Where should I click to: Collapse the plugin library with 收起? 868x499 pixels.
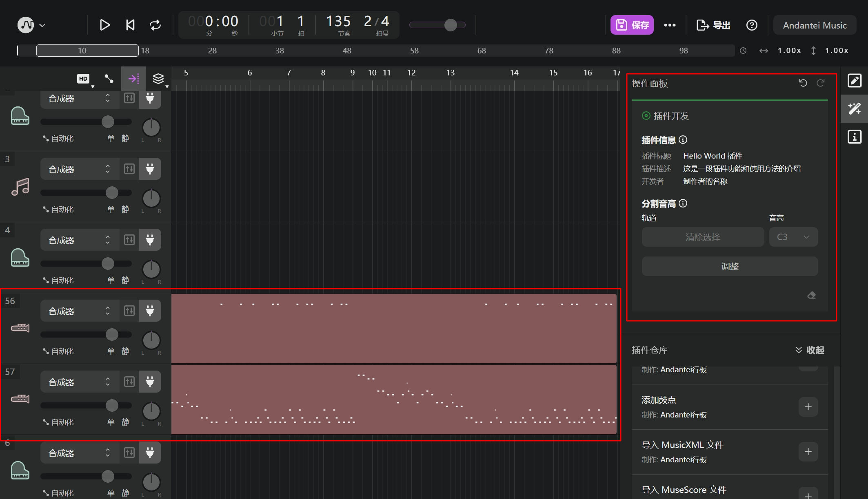click(810, 350)
